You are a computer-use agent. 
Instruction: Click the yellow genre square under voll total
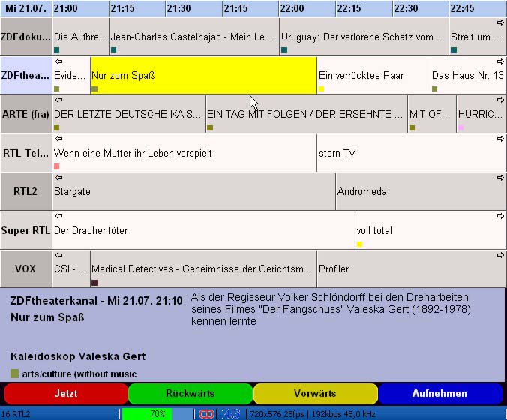[x=359, y=244]
